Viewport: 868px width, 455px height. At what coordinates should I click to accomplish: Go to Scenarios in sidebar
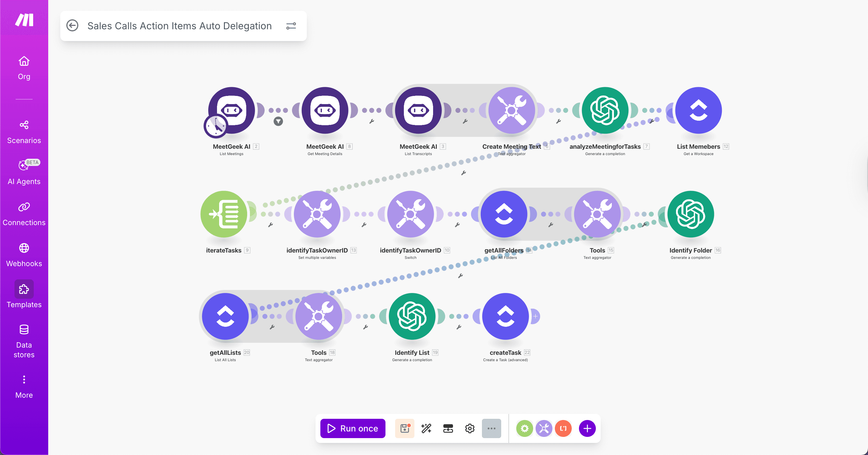pos(24,132)
